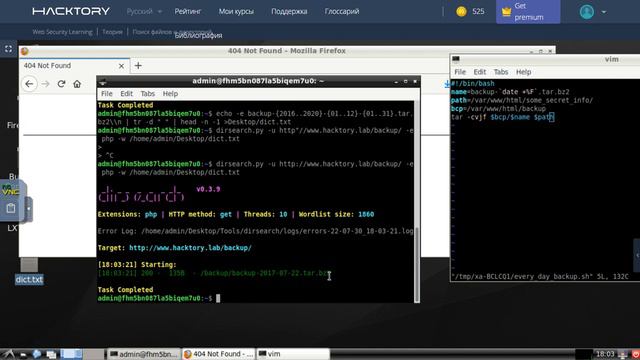
Task: Open the terminal Edit menu
Action: tap(127, 93)
